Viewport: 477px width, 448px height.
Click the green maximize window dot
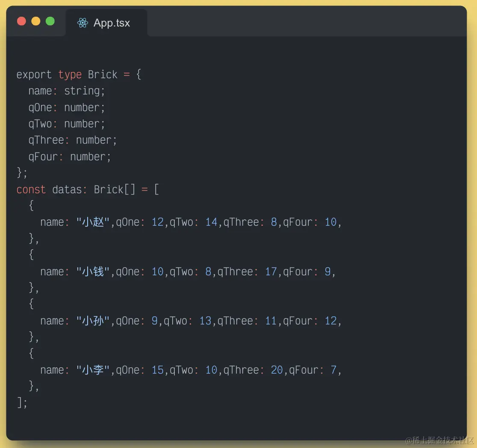[x=50, y=21]
